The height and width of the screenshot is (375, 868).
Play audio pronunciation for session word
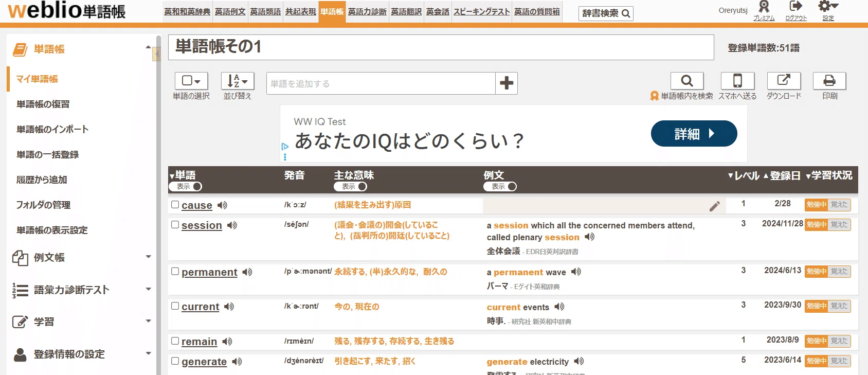click(x=232, y=225)
